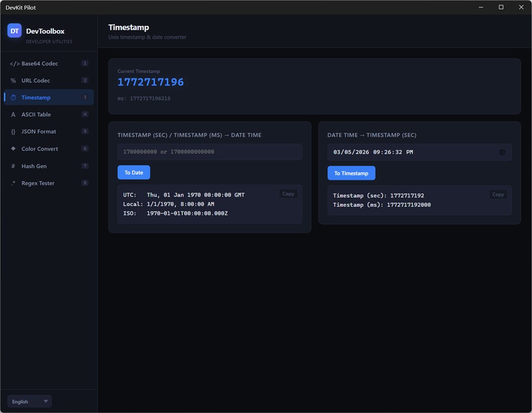This screenshot has height=413, width=532.
Task: Click shortcut badge 8 beside Regex Tester
Action: (x=85, y=183)
